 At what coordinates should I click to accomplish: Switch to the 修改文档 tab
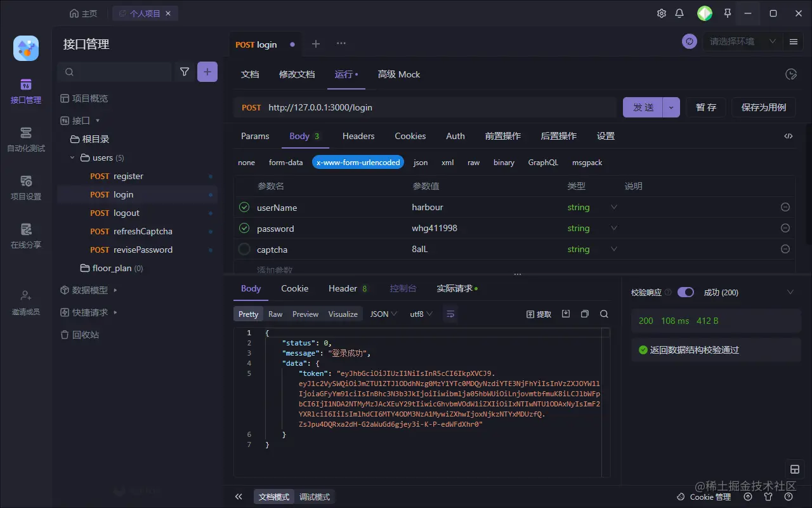point(297,74)
